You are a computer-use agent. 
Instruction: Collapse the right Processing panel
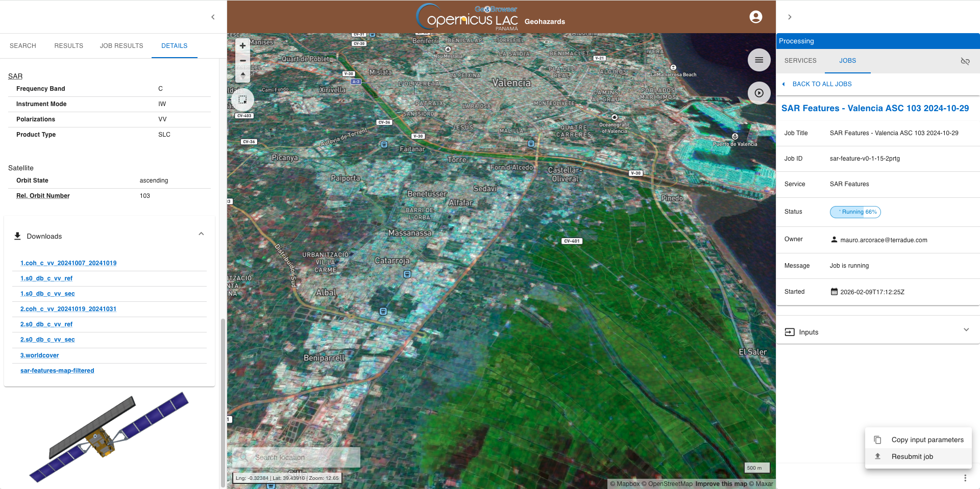(x=790, y=17)
